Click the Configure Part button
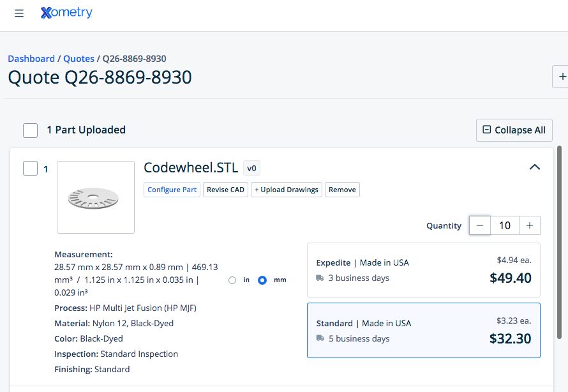The image size is (568, 392). [x=172, y=190]
